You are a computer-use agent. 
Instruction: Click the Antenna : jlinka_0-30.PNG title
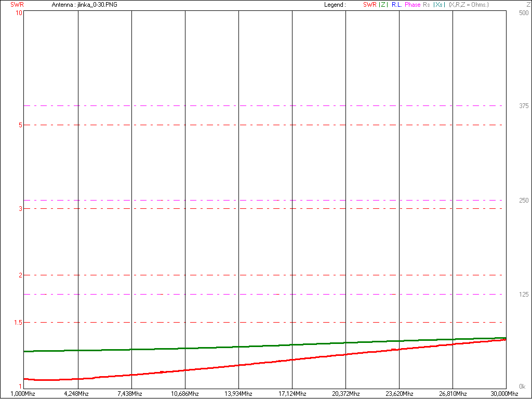tap(85, 5)
